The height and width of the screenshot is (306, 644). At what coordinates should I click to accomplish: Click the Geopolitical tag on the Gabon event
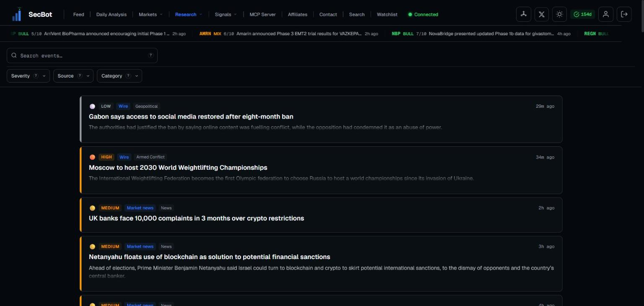point(146,106)
